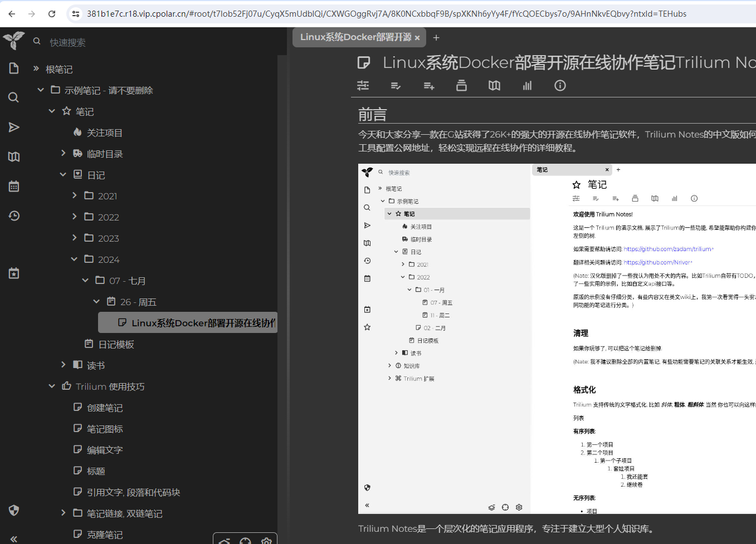
Task: Open a new tab with plus button
Action: click(x=436, y=38)
